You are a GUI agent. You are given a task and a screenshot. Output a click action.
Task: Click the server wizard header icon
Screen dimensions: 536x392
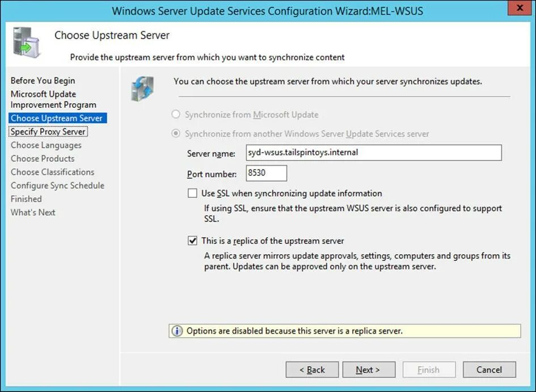point(26,43)
